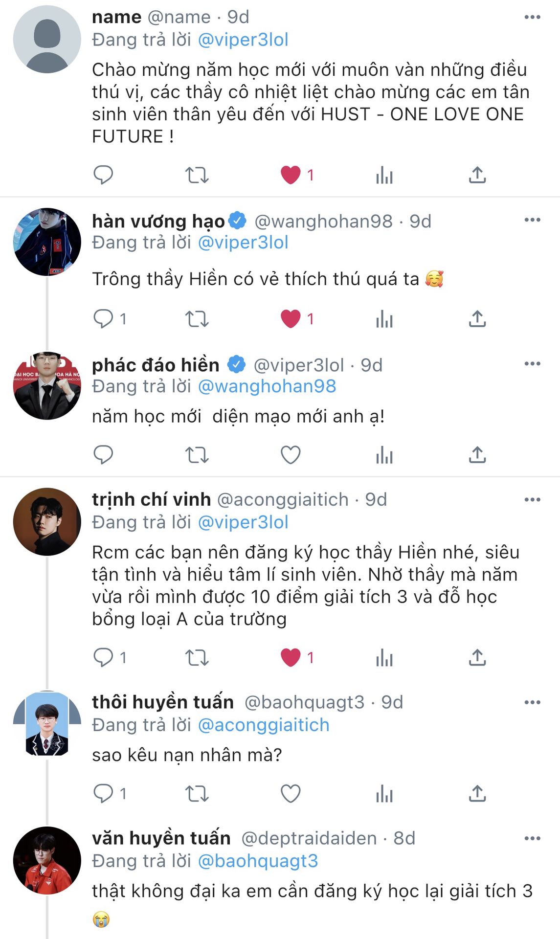The width and height of the screenshot is (560, 939).
Task: Open more options on trịnh chí vinh's tweet
Action: pos(532,500)
